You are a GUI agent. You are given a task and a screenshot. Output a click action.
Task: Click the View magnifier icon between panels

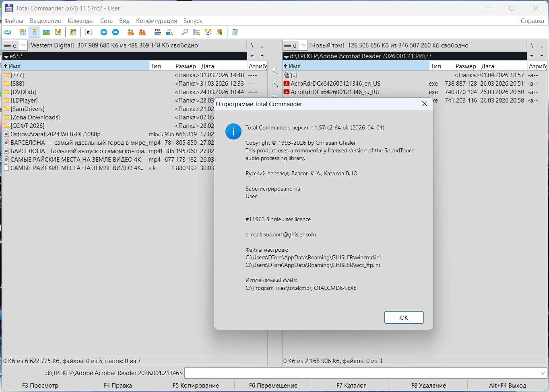275,72
